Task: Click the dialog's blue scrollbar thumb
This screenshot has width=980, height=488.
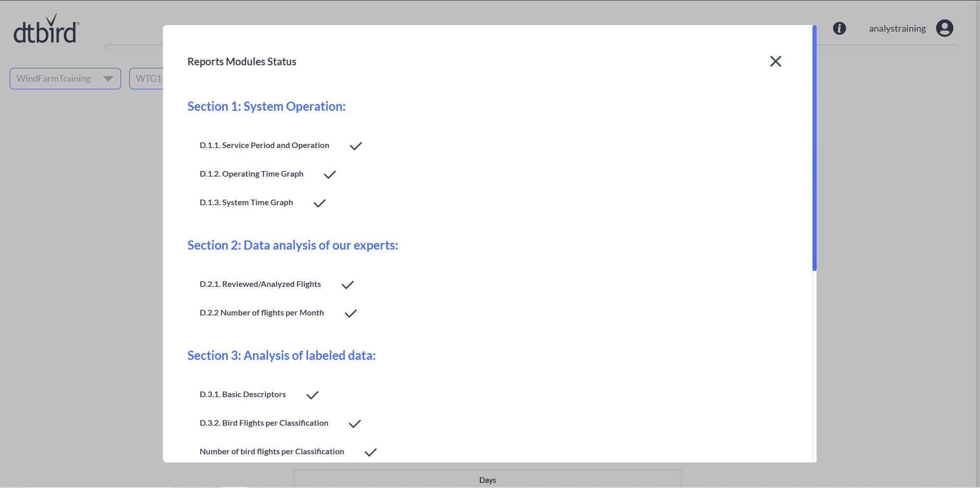Action: [814, 148]
